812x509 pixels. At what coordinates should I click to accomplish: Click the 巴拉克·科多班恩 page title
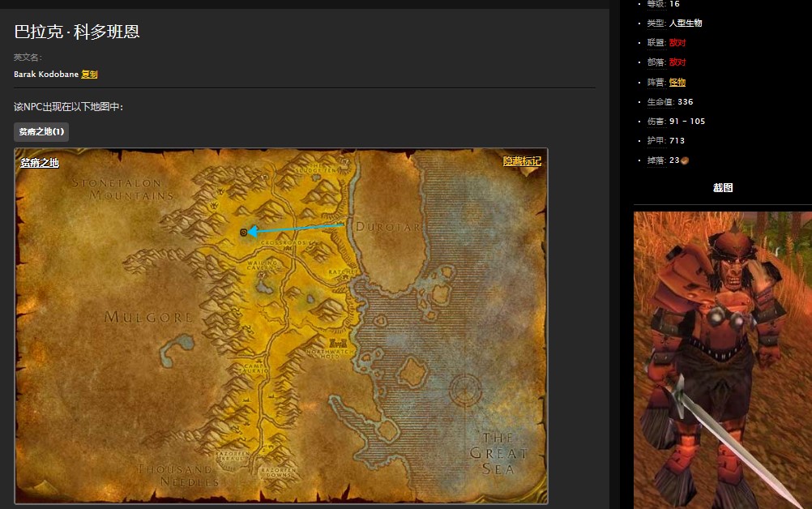[x=77, y=32]
